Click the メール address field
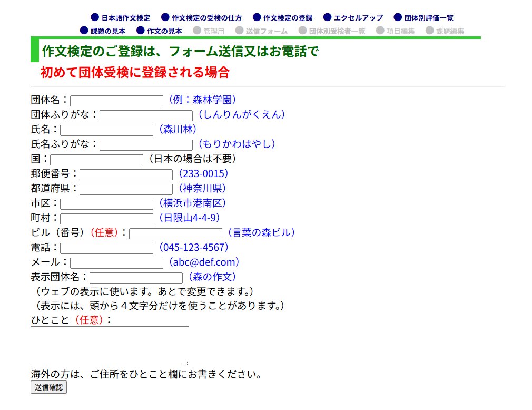This screenshot has height=410, width=532. [x=116, y=263]
